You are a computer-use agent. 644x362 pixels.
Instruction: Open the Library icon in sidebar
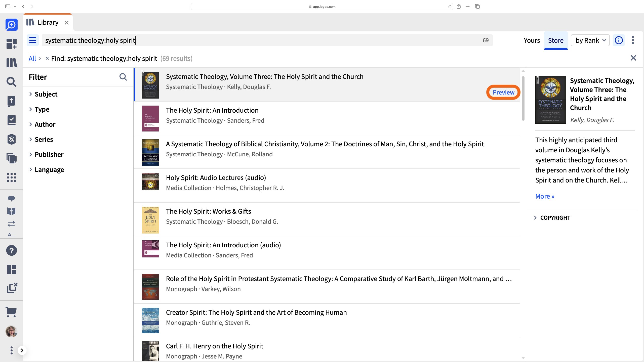pos(12,63)
